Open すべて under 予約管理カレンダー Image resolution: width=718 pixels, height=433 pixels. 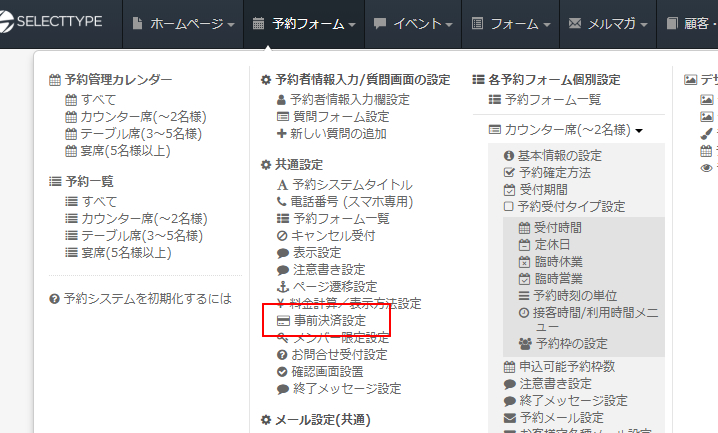[x=91, y=100]
